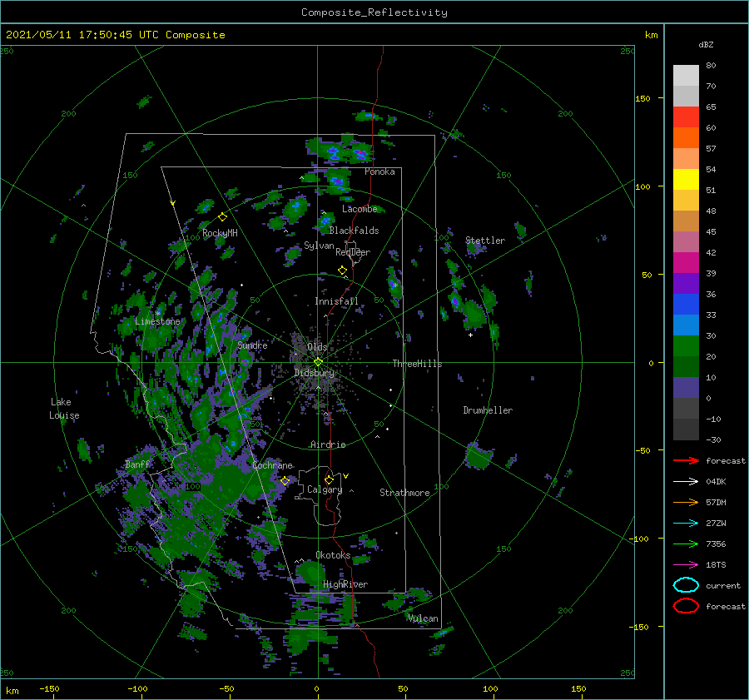
Task: Click the yellow diamond marker inside Calgary outline
Action: 329,479
